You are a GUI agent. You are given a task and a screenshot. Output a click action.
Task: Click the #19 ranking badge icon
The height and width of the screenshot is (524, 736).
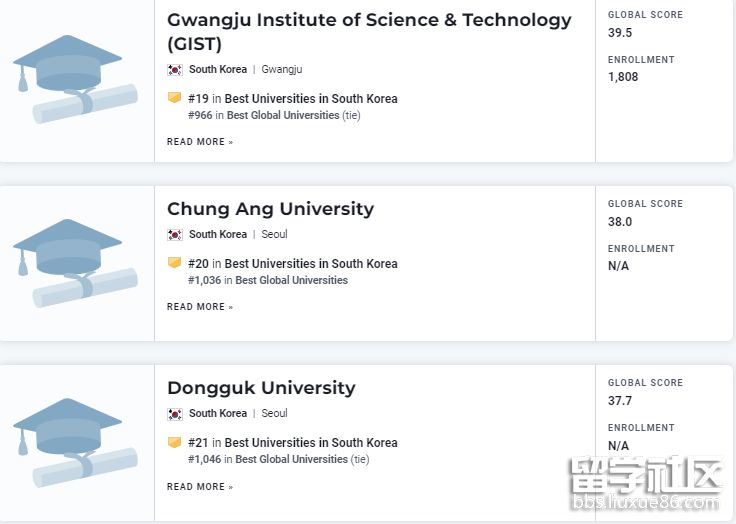coord(175,98)
